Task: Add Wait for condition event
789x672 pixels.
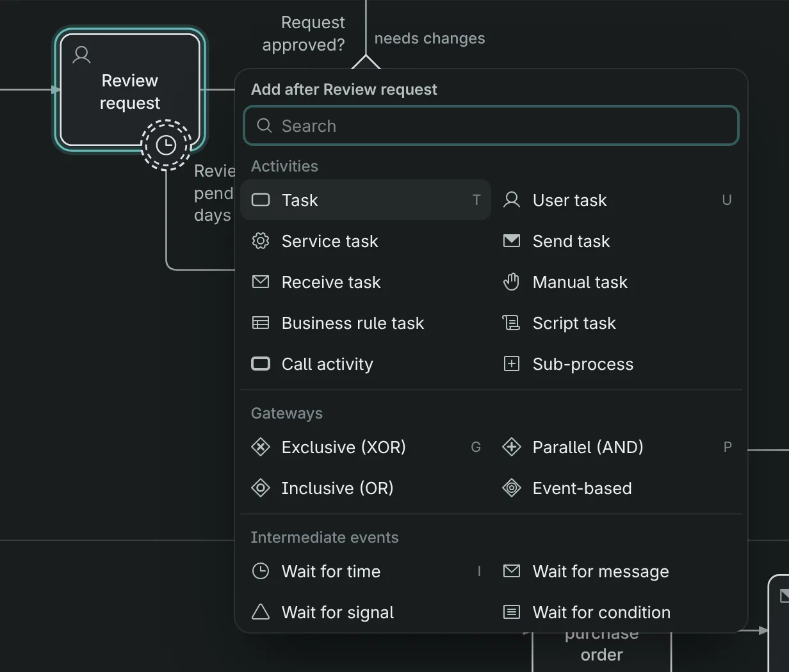Action: [617, 612]
